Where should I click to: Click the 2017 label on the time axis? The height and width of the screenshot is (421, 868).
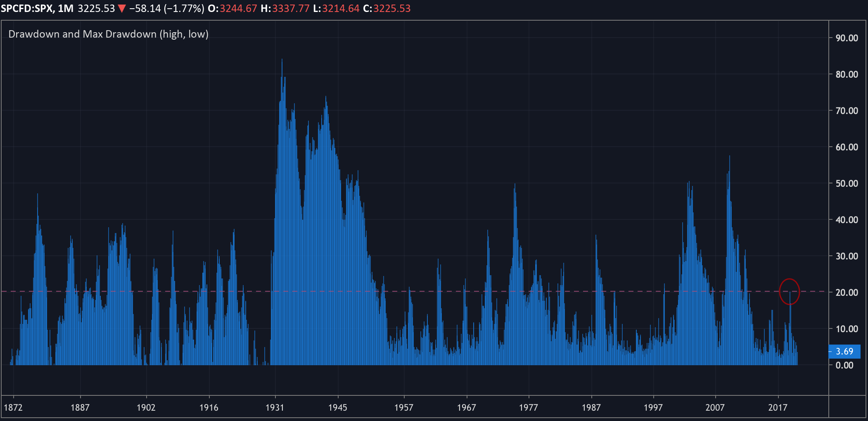pyautogui.click(x=778, y=408)
